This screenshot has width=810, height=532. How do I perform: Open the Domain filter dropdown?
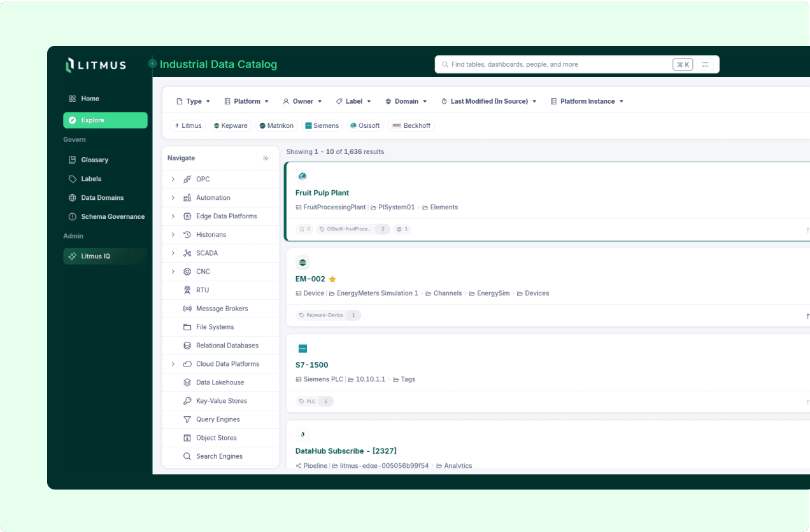(x=406, y=101)
